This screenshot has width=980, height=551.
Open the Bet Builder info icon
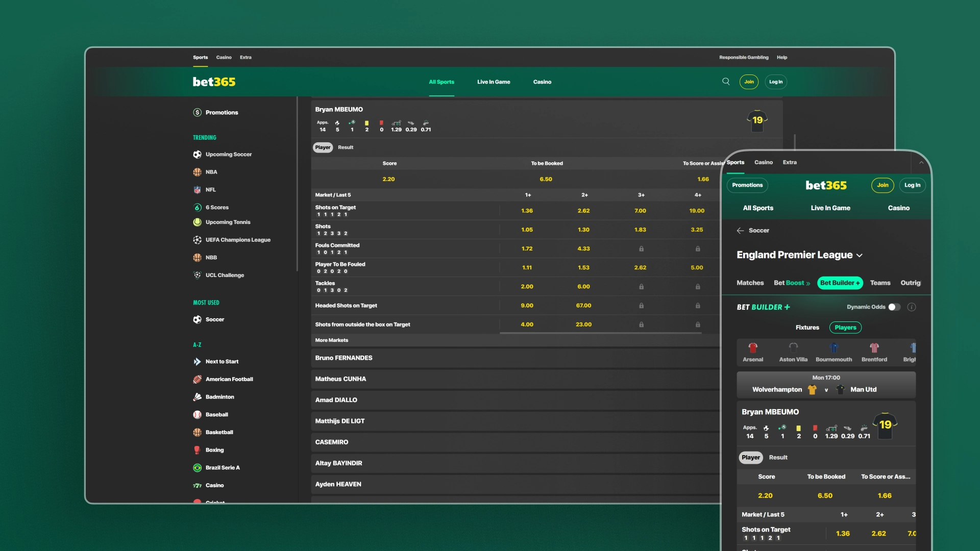(912, 307)
